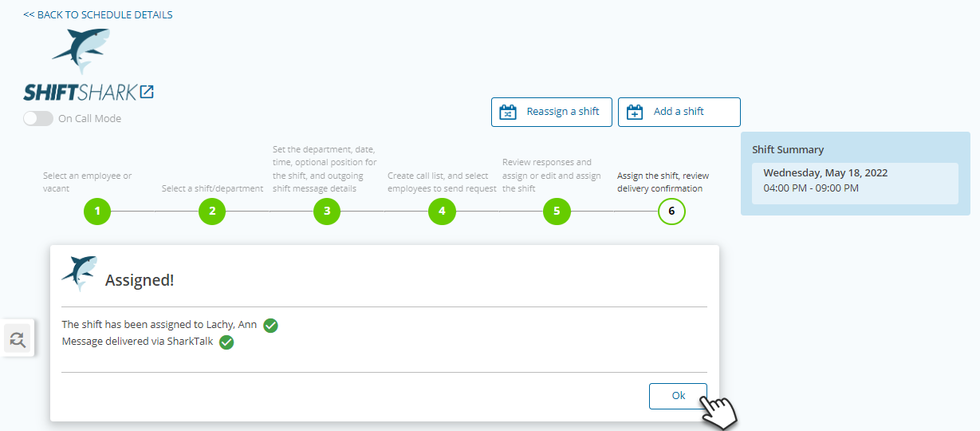
Task: Go to step 1 Select an employee
Action: (x=97, y=212)
